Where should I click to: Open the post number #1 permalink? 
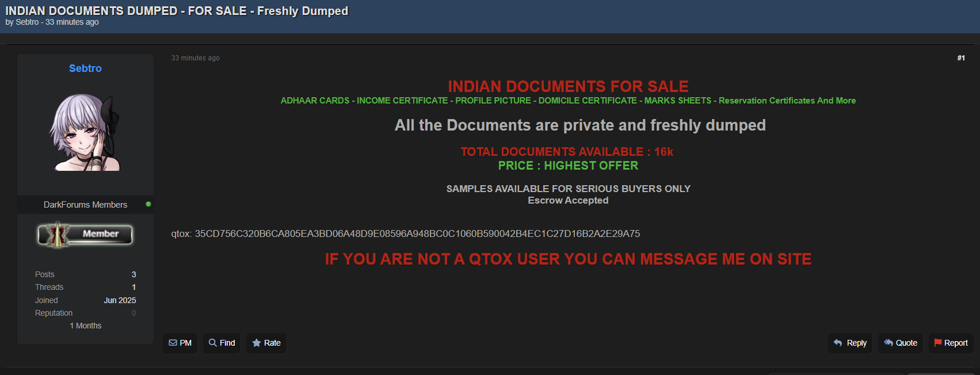pos(961,58)
